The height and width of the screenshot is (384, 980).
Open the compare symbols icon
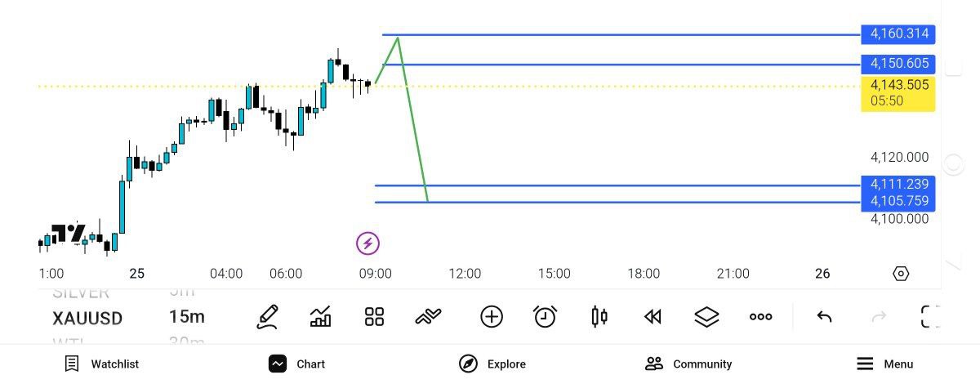(429, 317)
